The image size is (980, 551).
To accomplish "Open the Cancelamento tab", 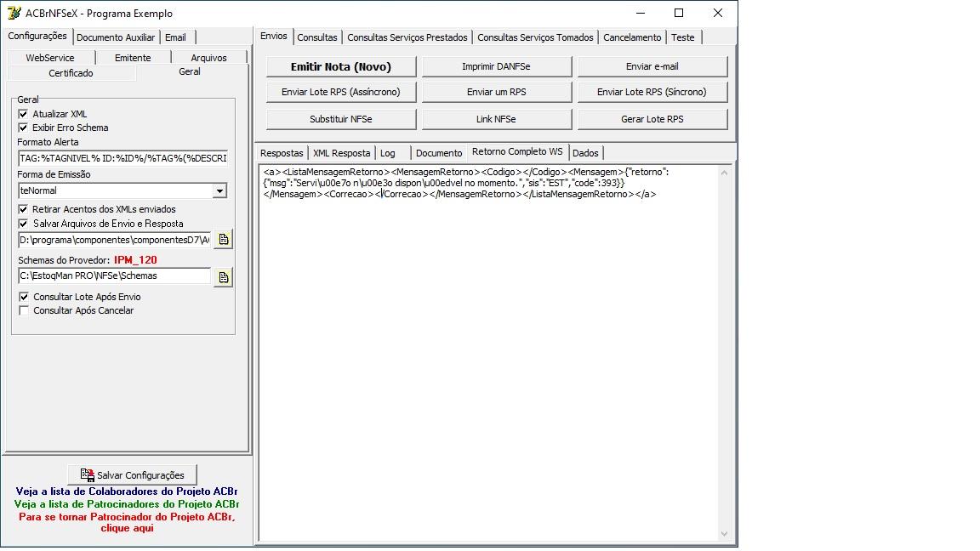I will pyautogui.click(x=632, y=37).
